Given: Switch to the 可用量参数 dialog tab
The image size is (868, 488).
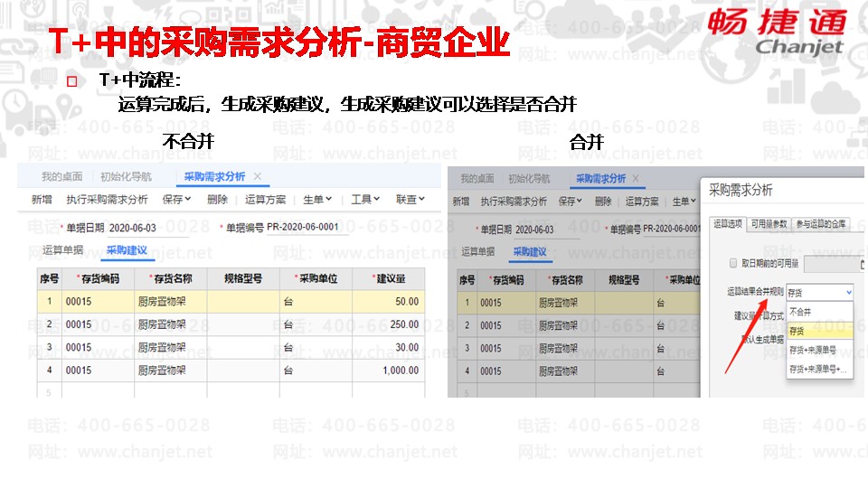Looking at the screenshot, I should pyautogui.click(x=769, y=224).
